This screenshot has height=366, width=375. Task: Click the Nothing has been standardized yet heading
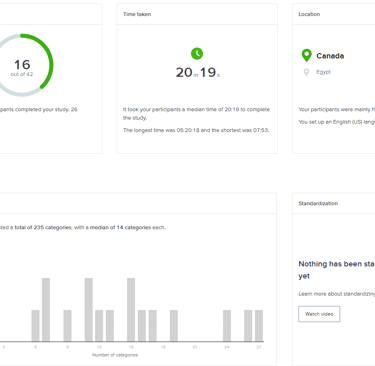(337, 270)
